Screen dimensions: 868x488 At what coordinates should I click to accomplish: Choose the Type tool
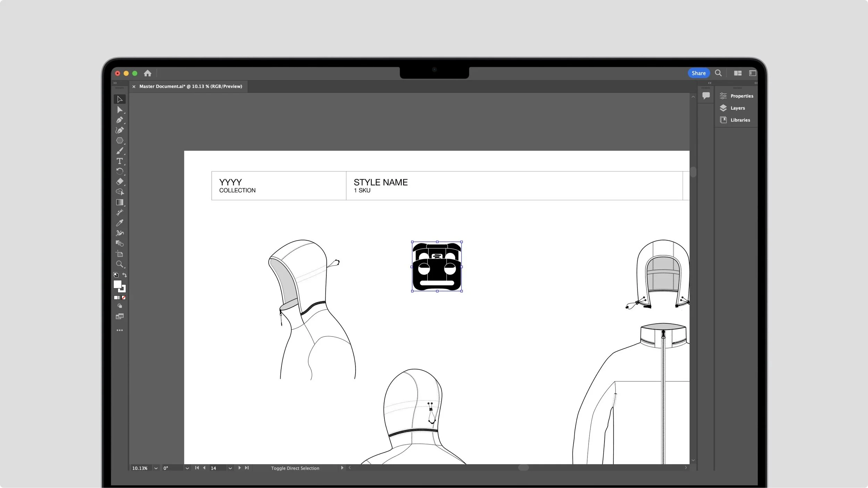coord(119,161)
